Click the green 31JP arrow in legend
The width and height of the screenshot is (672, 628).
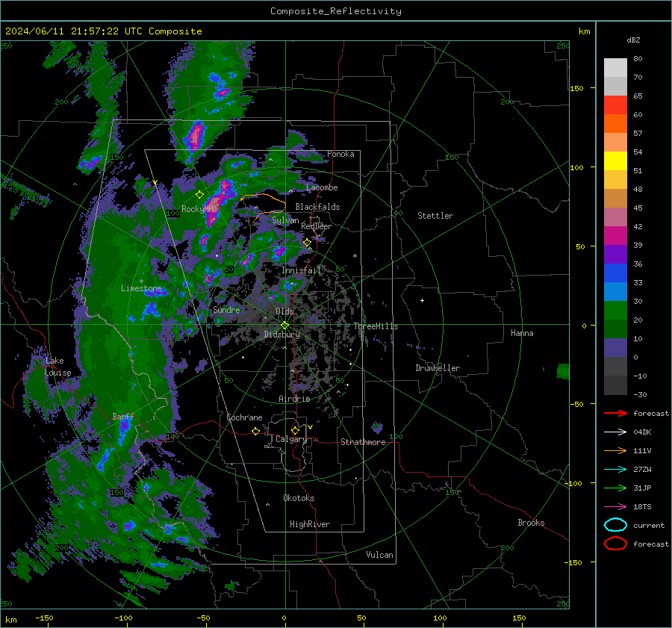615,488
